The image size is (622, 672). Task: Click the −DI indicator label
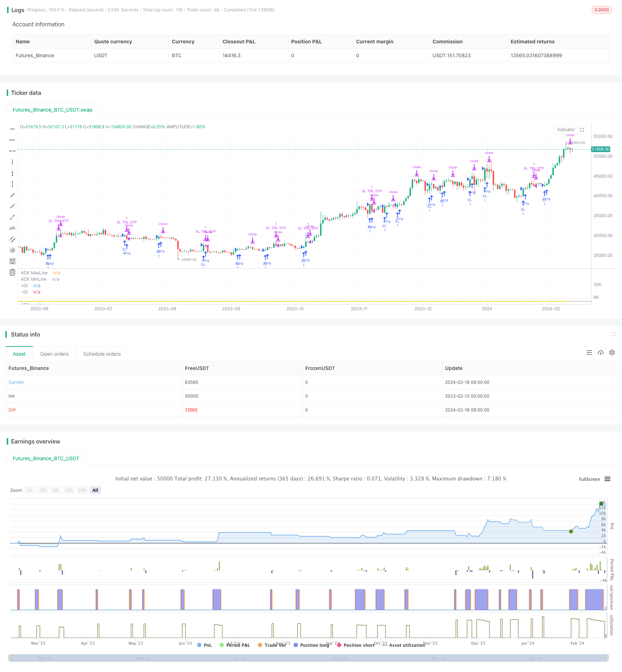24,292
